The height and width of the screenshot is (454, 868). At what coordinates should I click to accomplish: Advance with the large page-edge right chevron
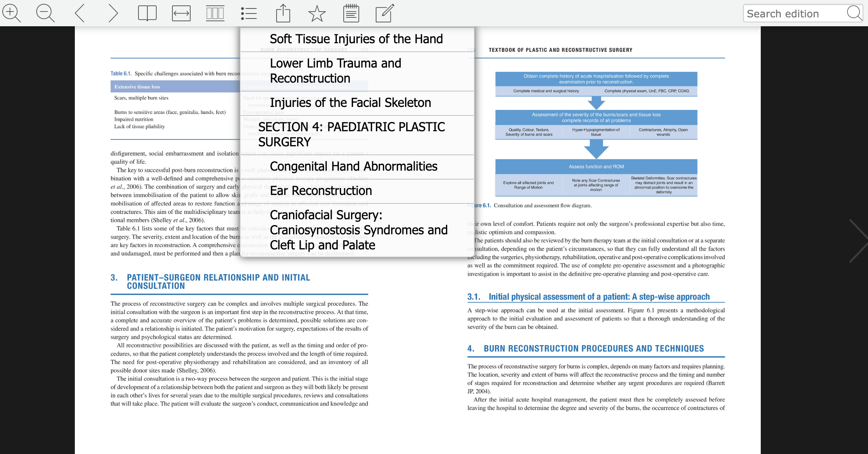click(858, 241)
